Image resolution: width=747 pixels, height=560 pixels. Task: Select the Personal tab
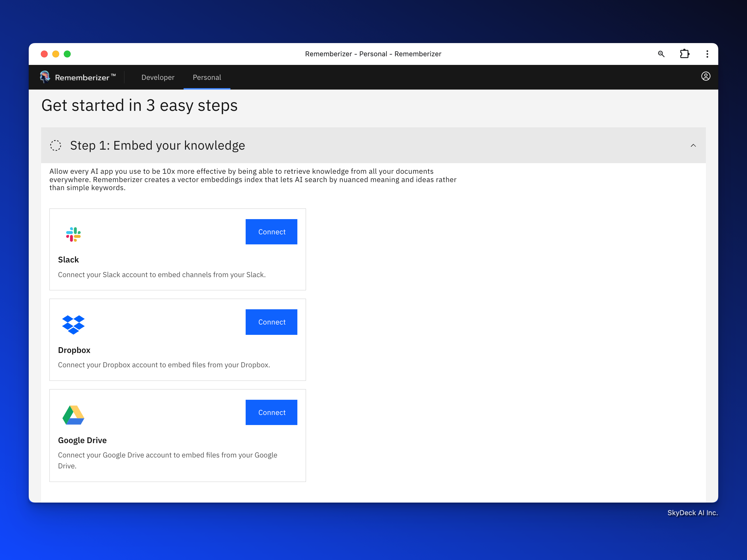(207, 77)
